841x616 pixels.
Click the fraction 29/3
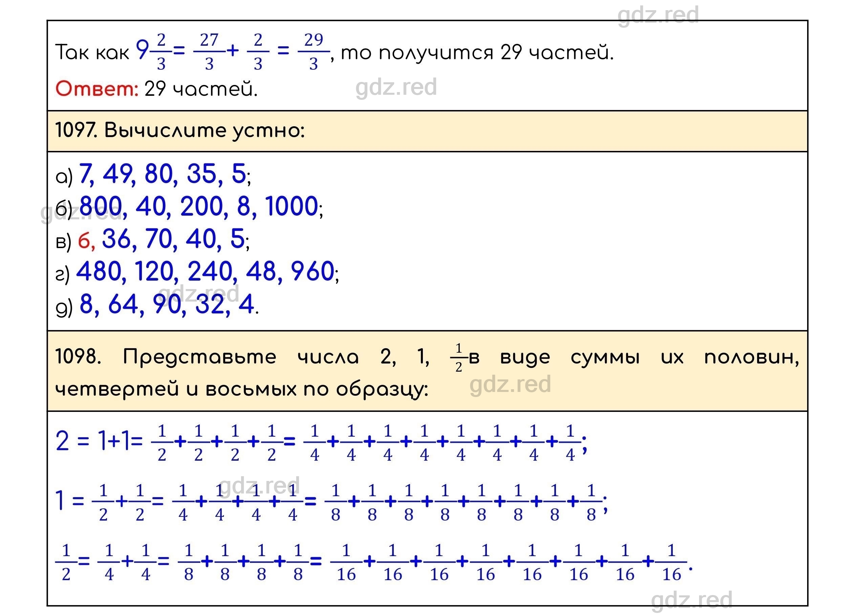click(313, 51)
